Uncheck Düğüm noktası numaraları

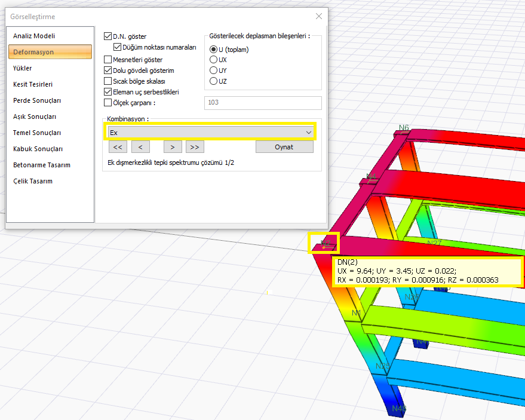pos(116,47)
